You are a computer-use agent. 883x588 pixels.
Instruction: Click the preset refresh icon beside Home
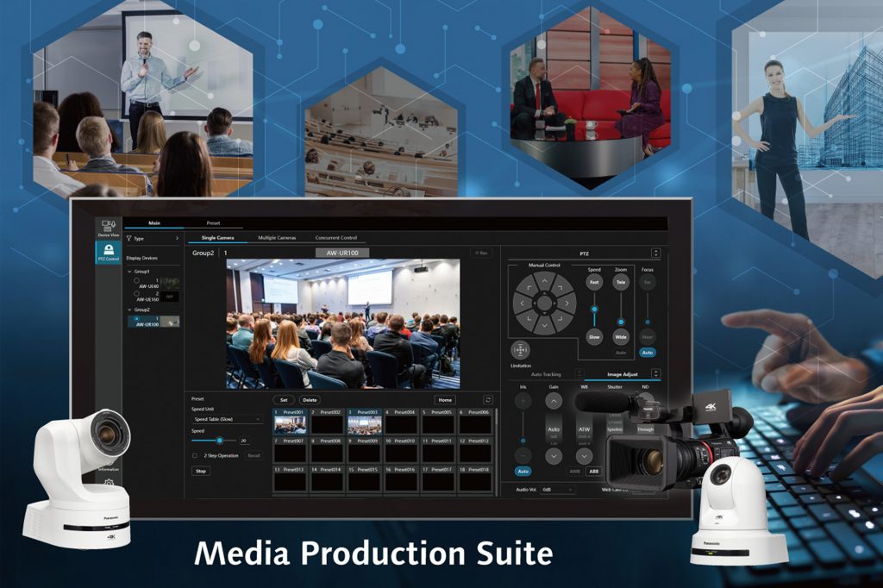tap(488, 400)
